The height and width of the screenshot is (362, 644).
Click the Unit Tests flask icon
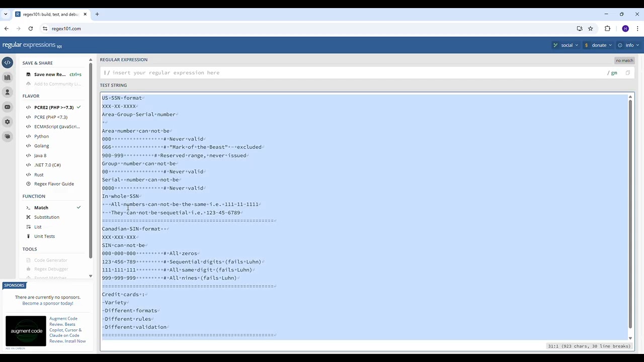[x=29, y=236]
